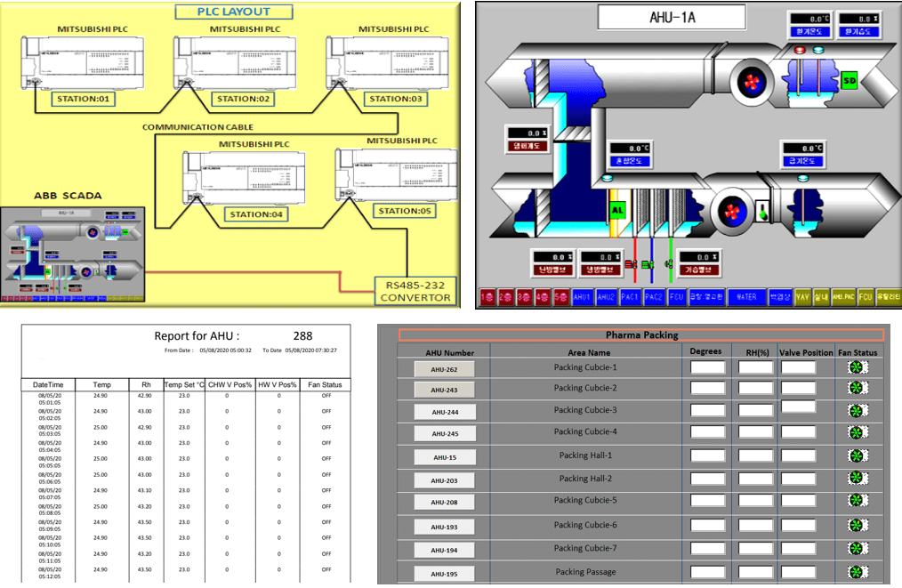The width and height of the screenshot is (902, 588).
Task: Click the CHW V Pos% column header
Action: (230, 385)
